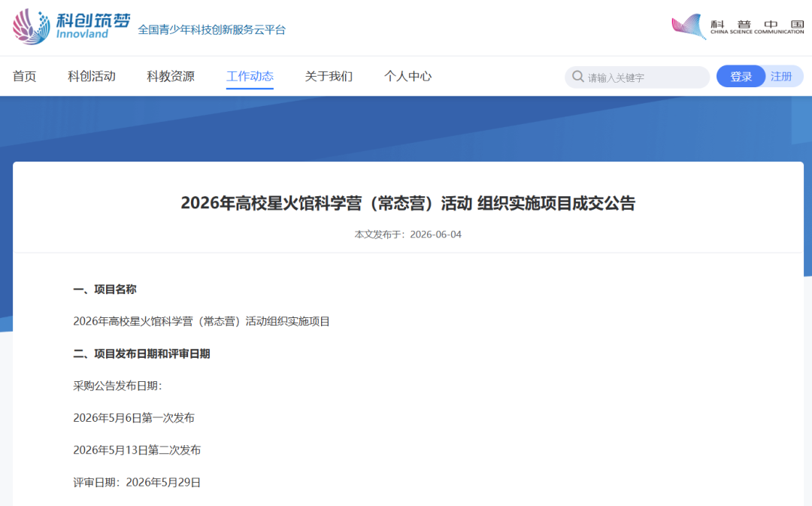
Task: Open the 科创活动 menu
Action: pos(92,76)
